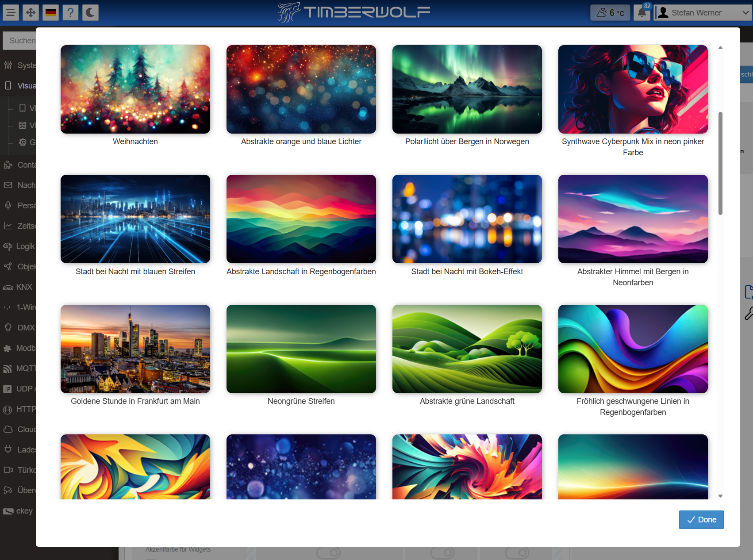Select Goldene Stunde in Frankfurt am Main
This screenshot has height=560, width=753.
[135, 349]
